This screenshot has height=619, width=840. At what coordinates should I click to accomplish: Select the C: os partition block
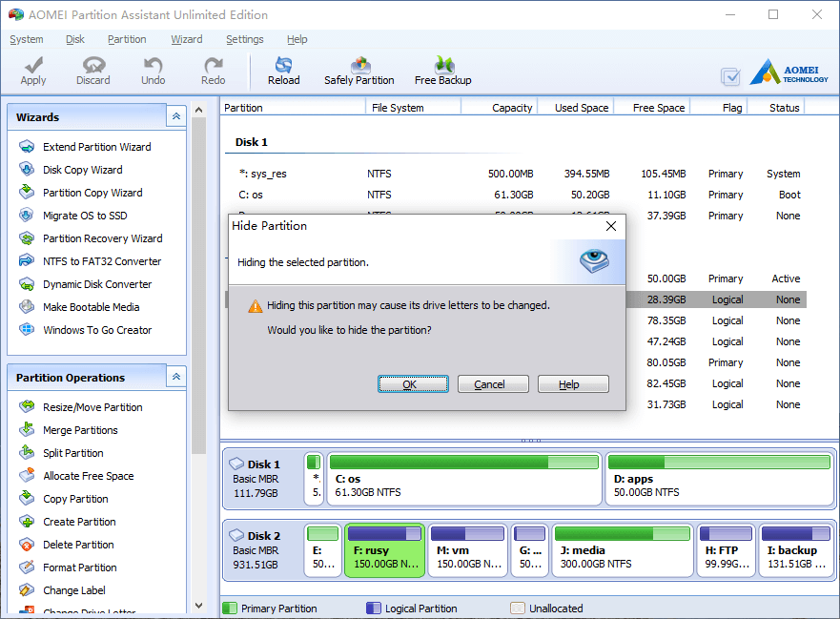(x=464, y=479)
